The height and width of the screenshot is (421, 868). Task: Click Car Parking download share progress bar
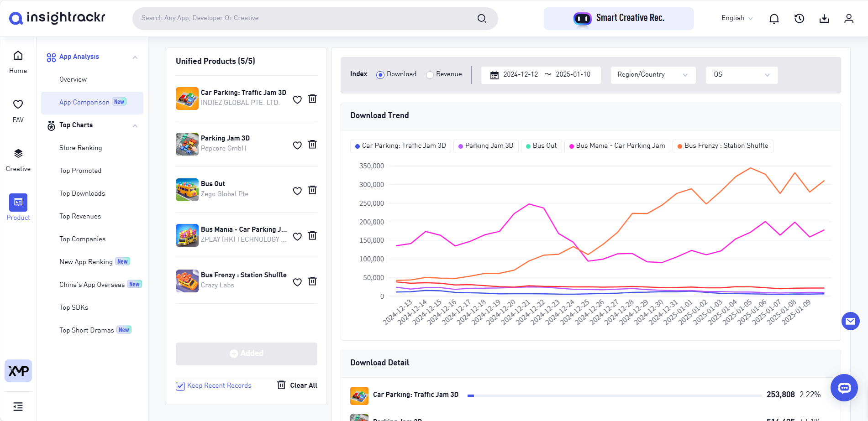(615, 395)
